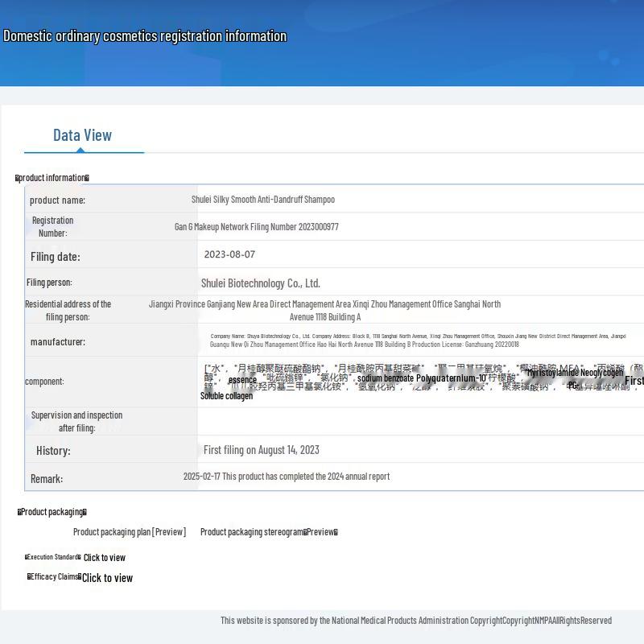The width and height of the screenshot is (644, 644).
Task: Click the product information section heading
Action: pos(52,178)
